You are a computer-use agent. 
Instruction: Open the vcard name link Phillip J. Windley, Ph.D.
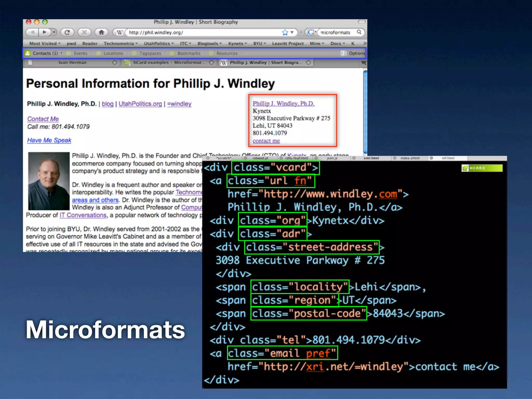pos(284,103)
